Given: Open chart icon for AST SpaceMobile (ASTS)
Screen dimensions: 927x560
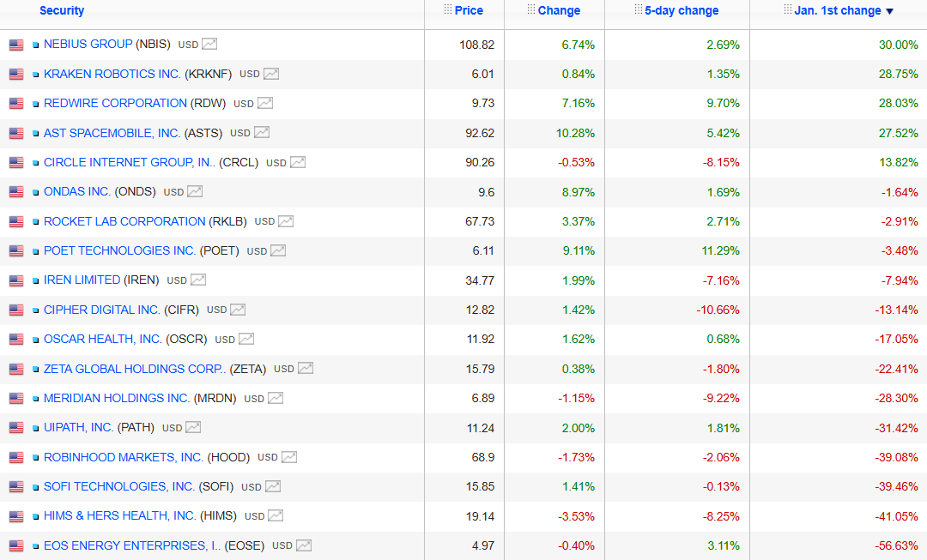Looking at the screenshot, I should [261, 132].
